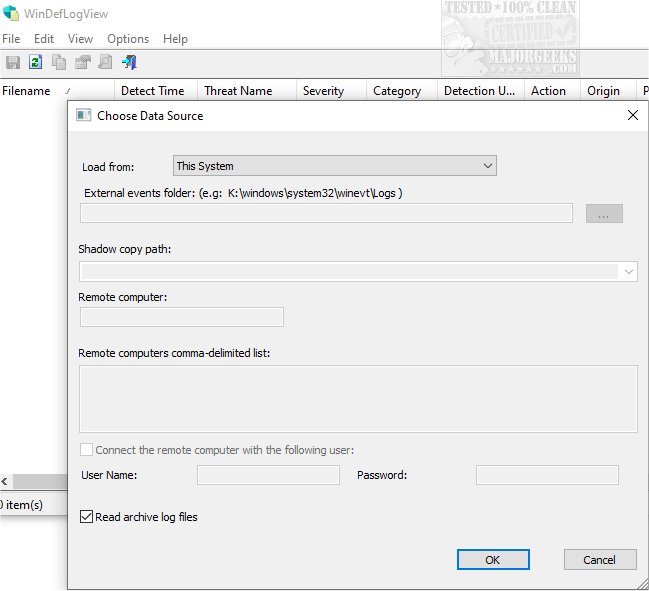Uncheck Read archive log files checkbox
Image resolution: width=649 pixels, height=591 pixels.
tap(86, 517)
